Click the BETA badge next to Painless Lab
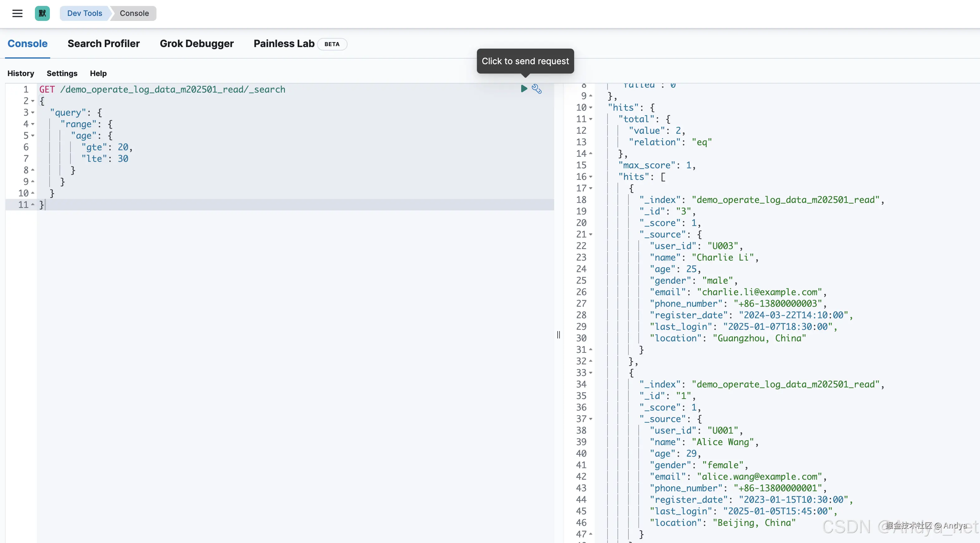The height and width of the screenshot is (543, 980). (x=332, y=44)
